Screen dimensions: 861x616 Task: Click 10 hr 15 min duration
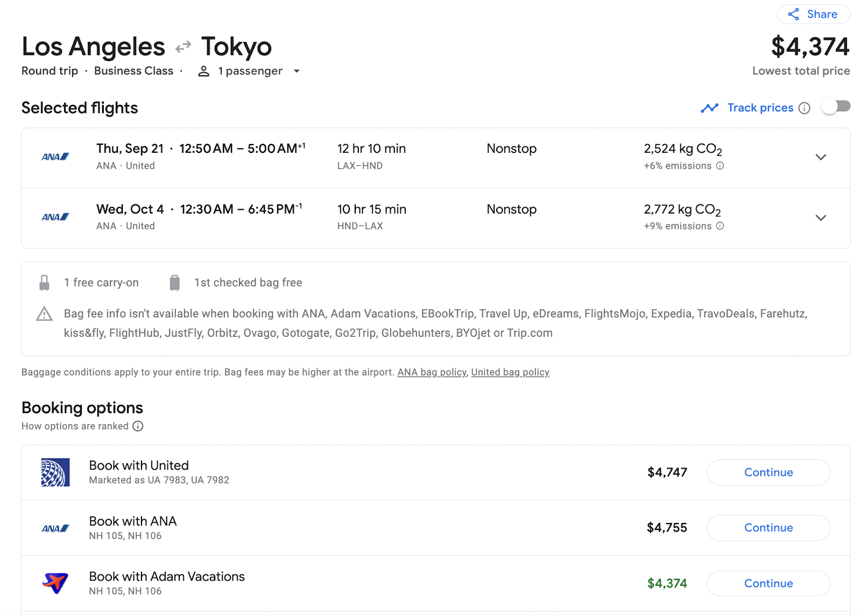(372, 209)
